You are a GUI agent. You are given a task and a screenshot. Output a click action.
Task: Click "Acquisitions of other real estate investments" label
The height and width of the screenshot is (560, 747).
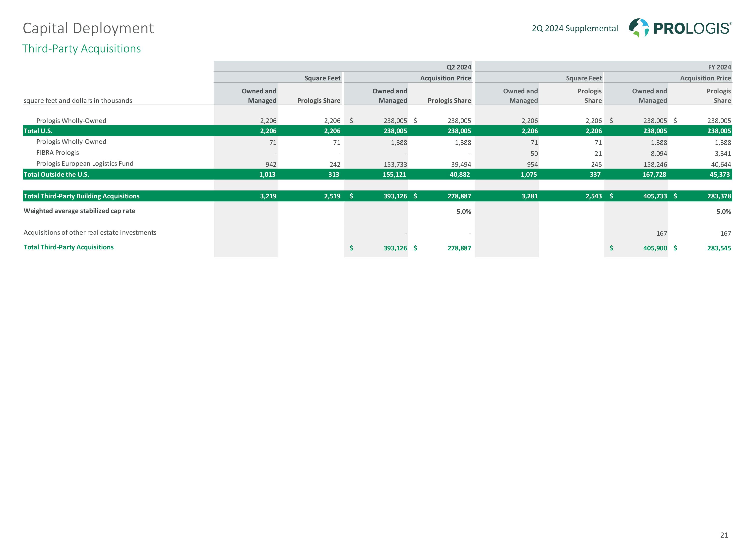tap(90, 232)
